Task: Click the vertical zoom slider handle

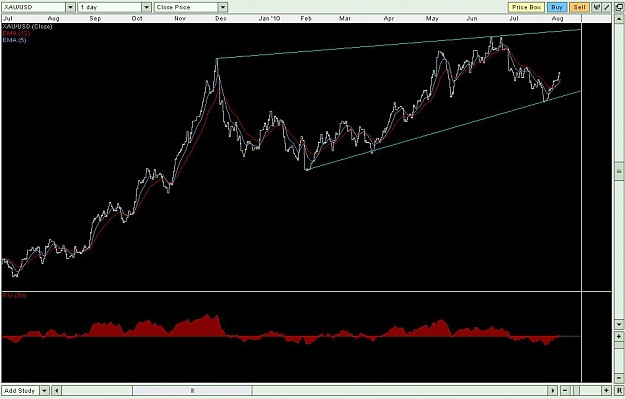Action: click(x=619, y=345)
